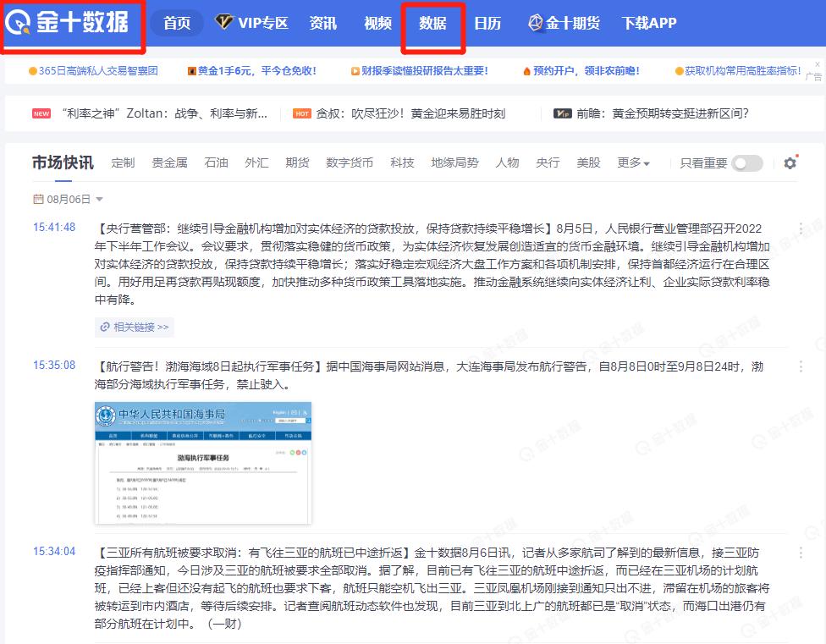
Task: Open the settings gear beside 只看重要
Action: 790,162
